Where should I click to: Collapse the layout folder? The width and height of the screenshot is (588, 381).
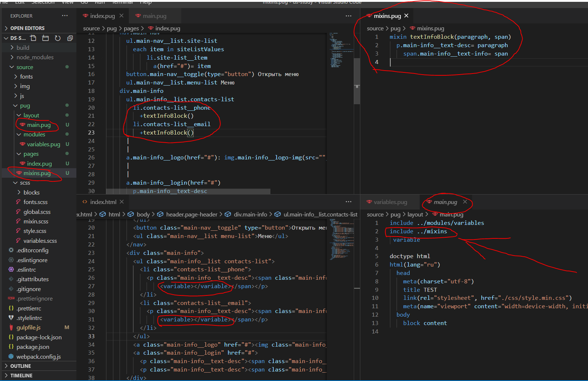(31, 115)
